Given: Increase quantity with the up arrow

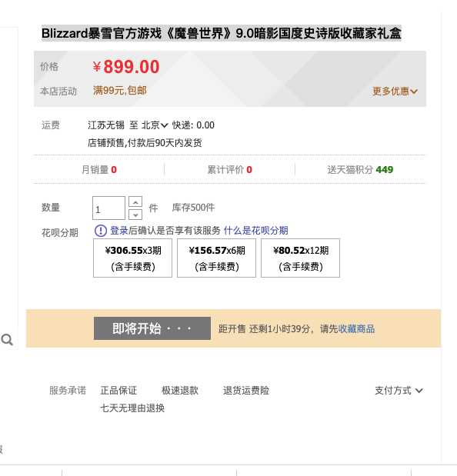Looking at the screenshot, I should pos(135,202).
